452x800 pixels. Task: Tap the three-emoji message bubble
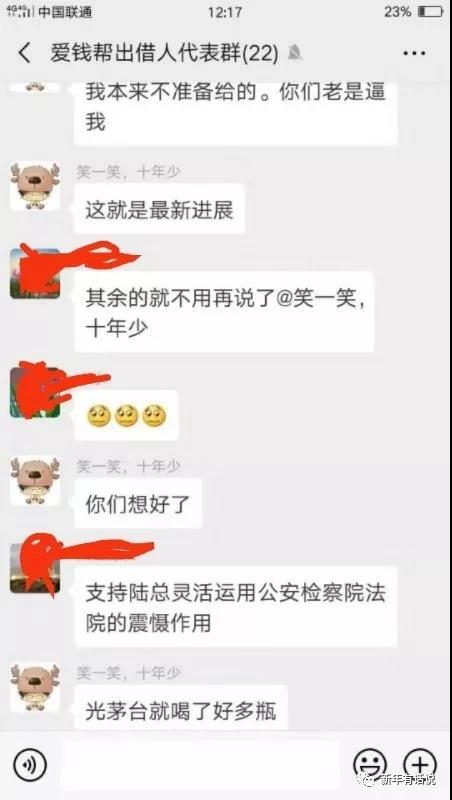[127, 416]
